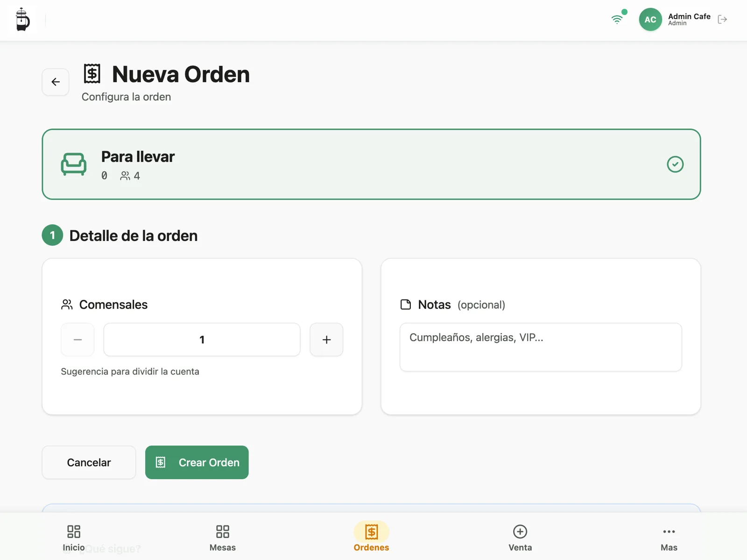747x560 pixels.
Task: Click the coffee press logo icon
Action: tap(22, 20)
